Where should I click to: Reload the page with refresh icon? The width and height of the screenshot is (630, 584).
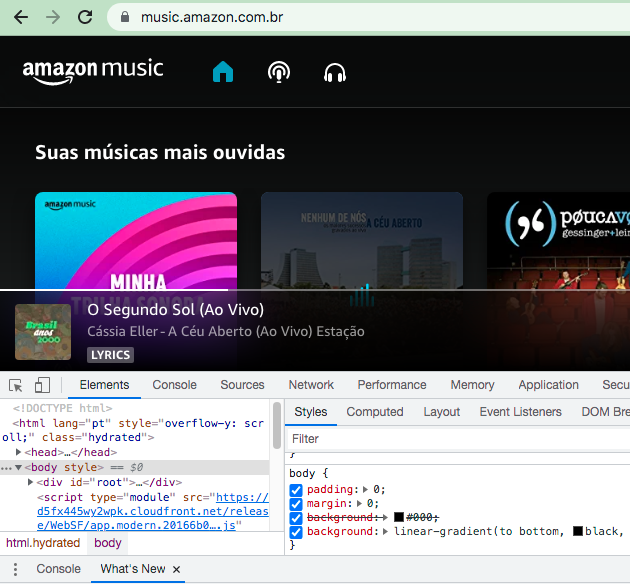click(85, 17)
